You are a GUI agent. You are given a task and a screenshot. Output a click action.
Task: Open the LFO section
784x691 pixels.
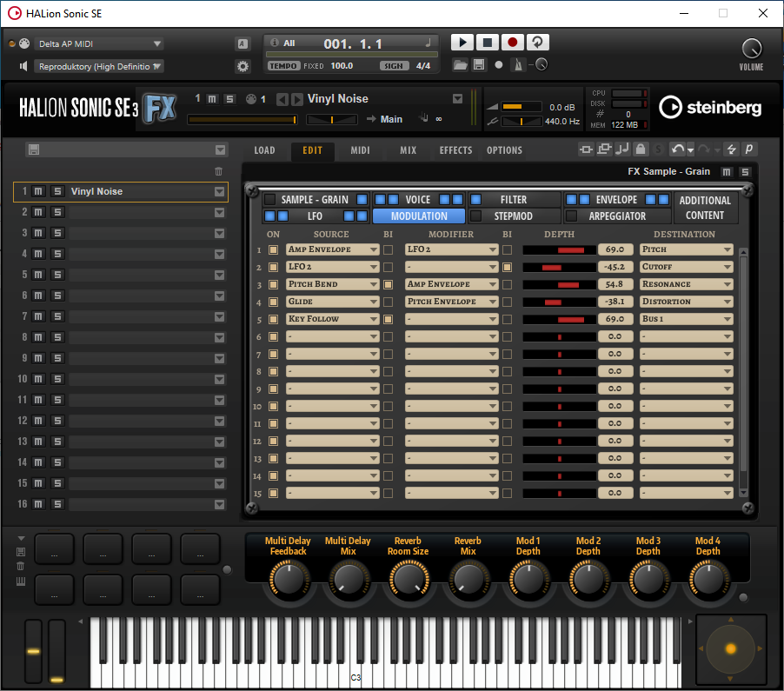pos(315,216)
